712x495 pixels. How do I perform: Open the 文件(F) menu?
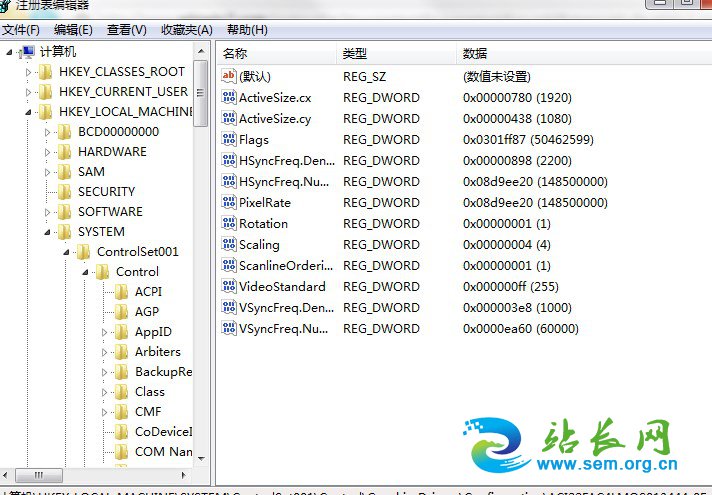click(21, 30)
